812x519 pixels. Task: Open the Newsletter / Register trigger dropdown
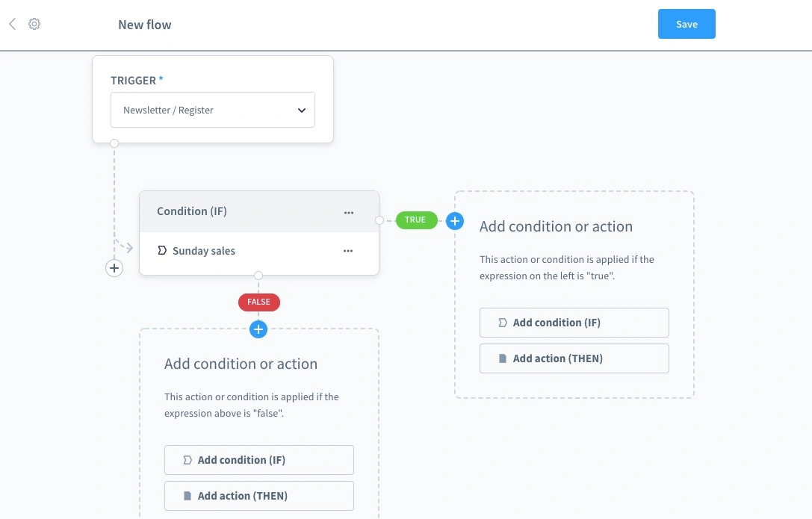(x=212, y=111)
